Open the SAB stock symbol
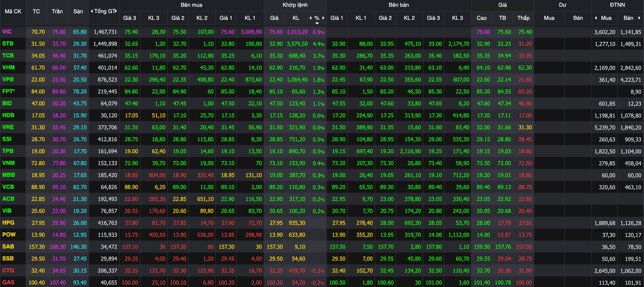The image size is (644, 287). pos(8,246)
